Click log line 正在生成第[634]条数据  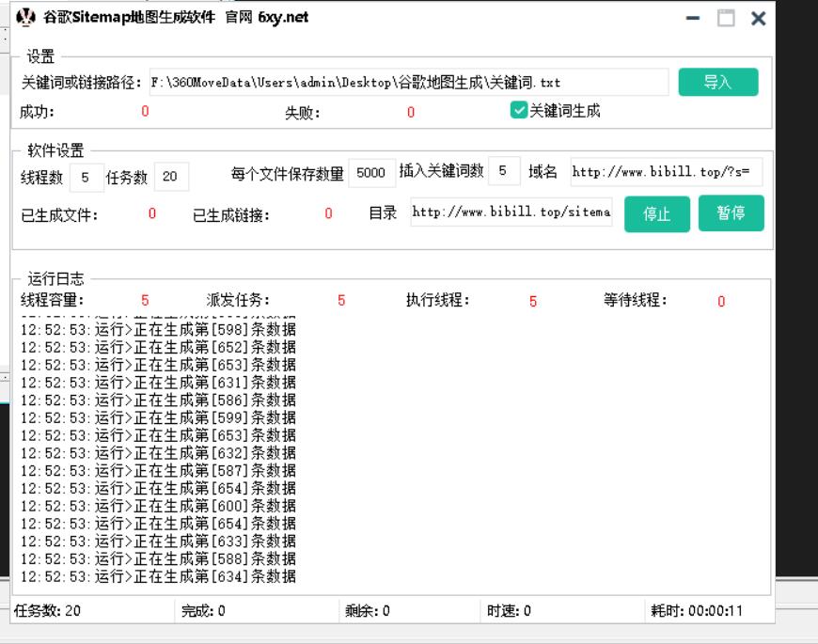coord(158,576)
